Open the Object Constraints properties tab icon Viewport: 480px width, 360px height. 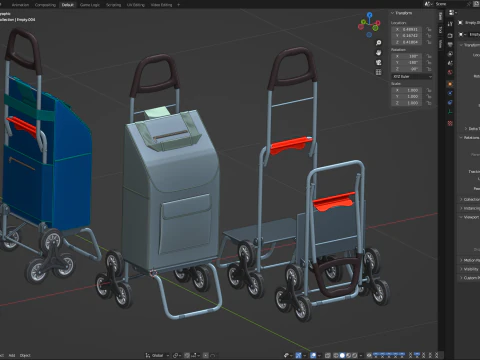coord(450,103)
